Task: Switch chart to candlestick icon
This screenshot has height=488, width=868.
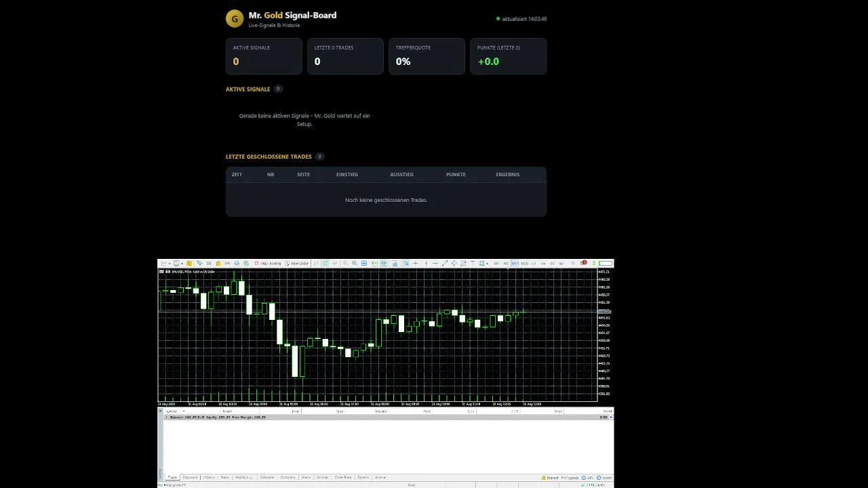Action: point(325,263)
